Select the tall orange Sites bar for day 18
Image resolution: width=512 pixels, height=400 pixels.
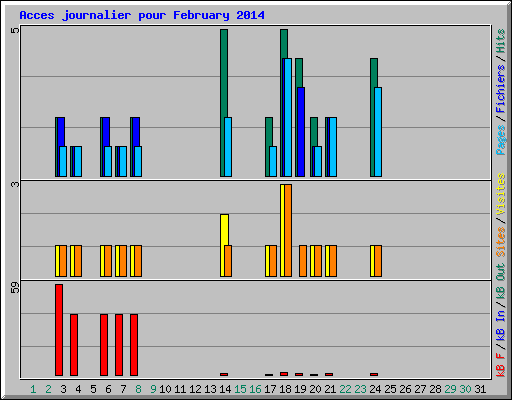tap(288, 230)
